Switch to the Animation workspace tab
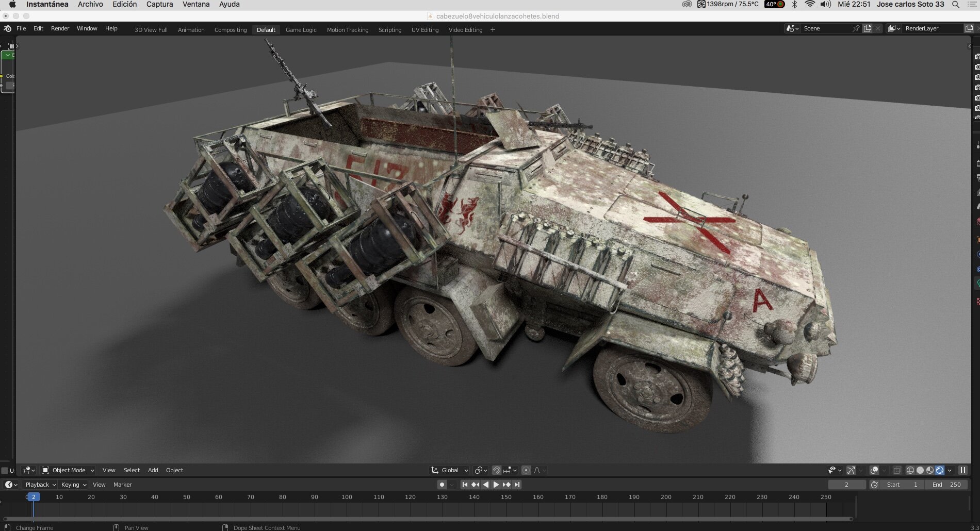Image resolution: width=980 pixels, height=531 pixels. coord(191,30)
